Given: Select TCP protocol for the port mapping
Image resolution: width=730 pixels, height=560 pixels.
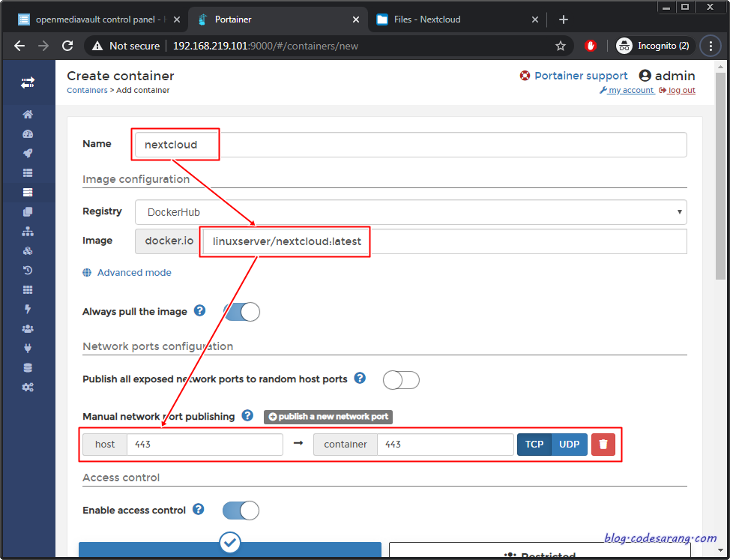Looking at the screenshot, I should 534,444.
